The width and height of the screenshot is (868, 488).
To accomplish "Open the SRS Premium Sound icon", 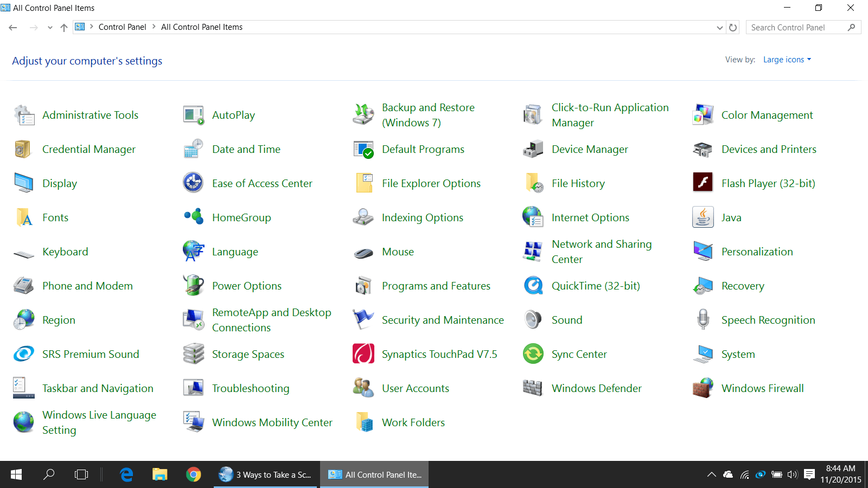I will [24, 354].
